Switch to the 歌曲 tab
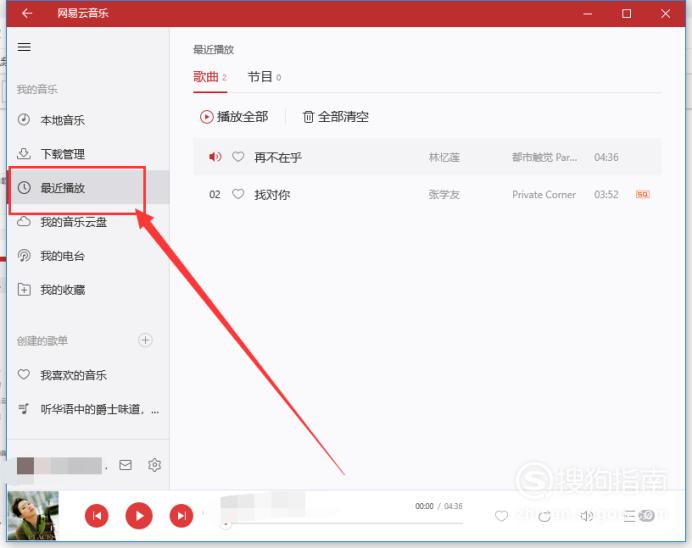Screen dimensions: 692x548 pos(210,77)
